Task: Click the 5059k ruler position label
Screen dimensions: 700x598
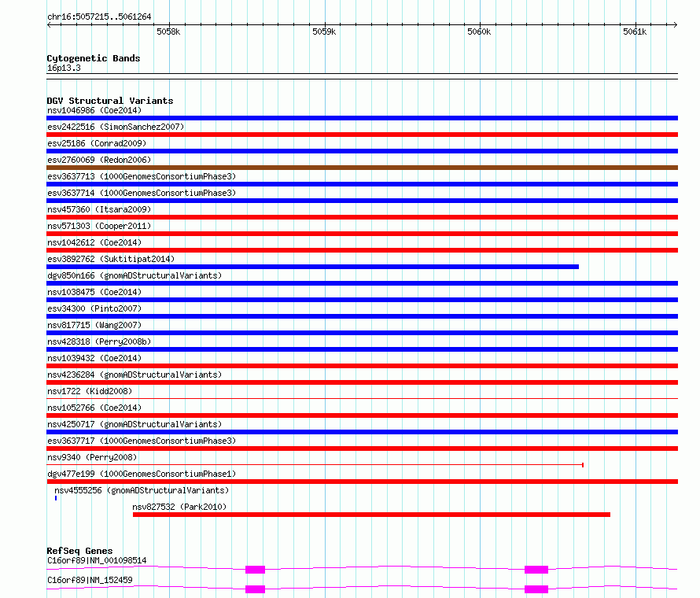Action: coord(324,31)
